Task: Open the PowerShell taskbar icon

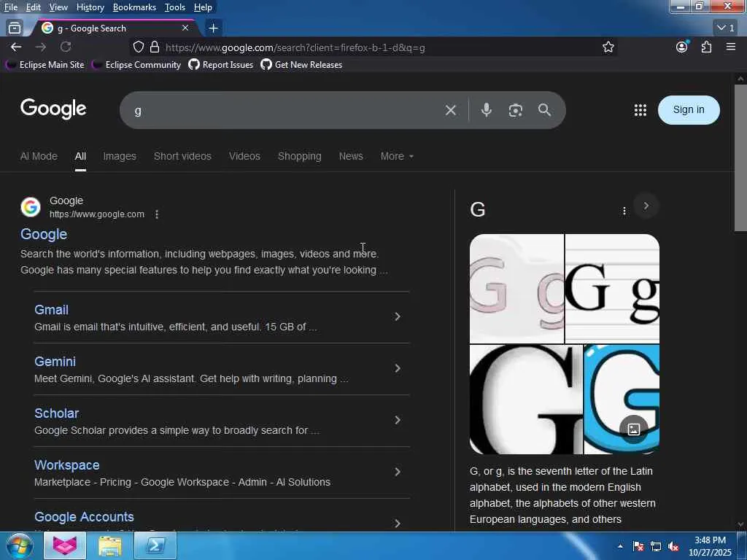Action: tap(155, 545)
